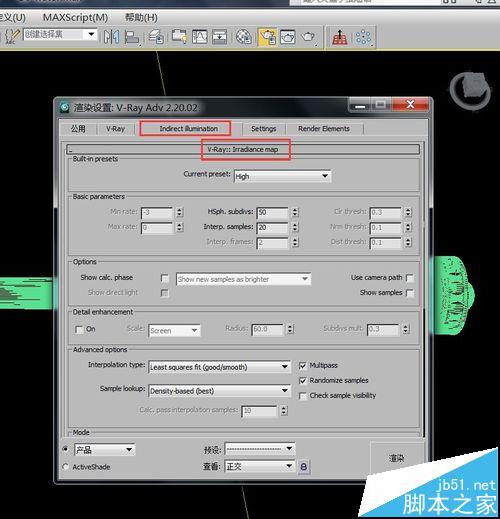This screenshot has height=519, width=500.
Task: Open the Show new samples as brighter dropdown
Action: tap(243, 279)
